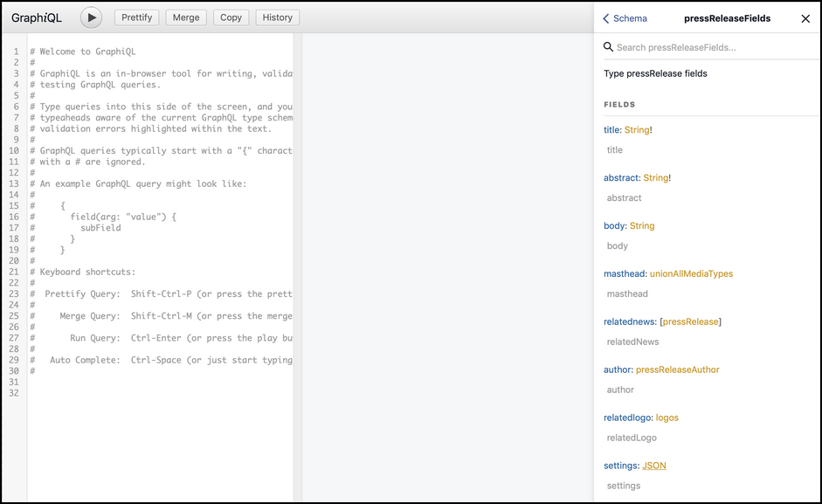The height and width of the screenshot is (504, 822).
Task: Click the 'Merge Query: Shift-Ctrl-M' line
Action: coord(161,315)
